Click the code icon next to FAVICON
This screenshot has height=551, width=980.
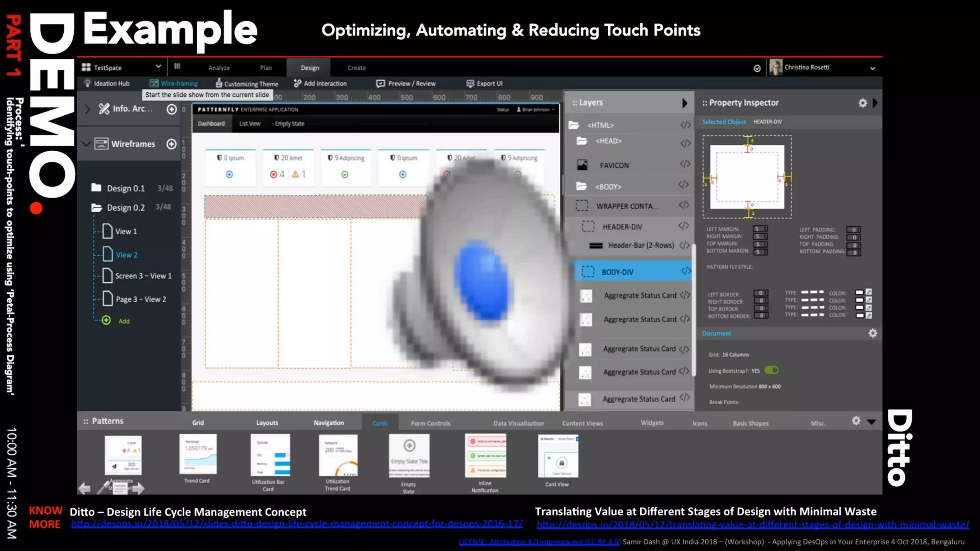pos(685,165)
